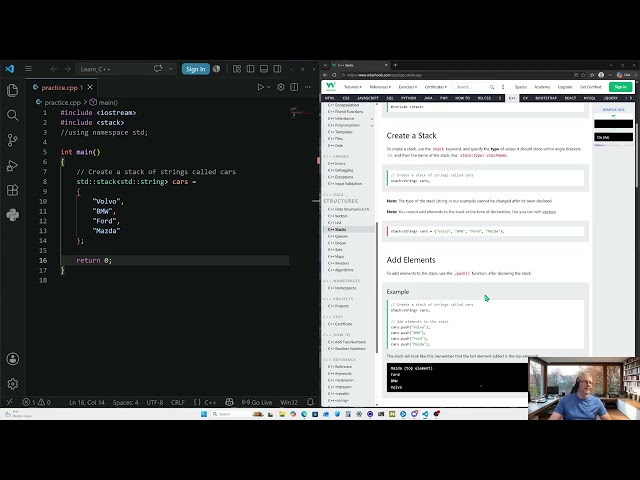Screen dimensions: 640x480
Task: Open the w3schools References dropdown
Action: coord(380,87)
